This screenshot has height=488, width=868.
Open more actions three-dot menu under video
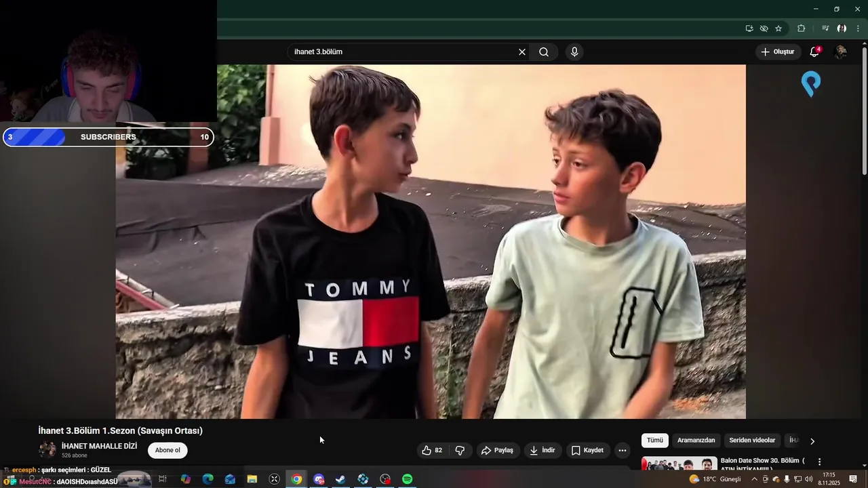tap(623, 450)
